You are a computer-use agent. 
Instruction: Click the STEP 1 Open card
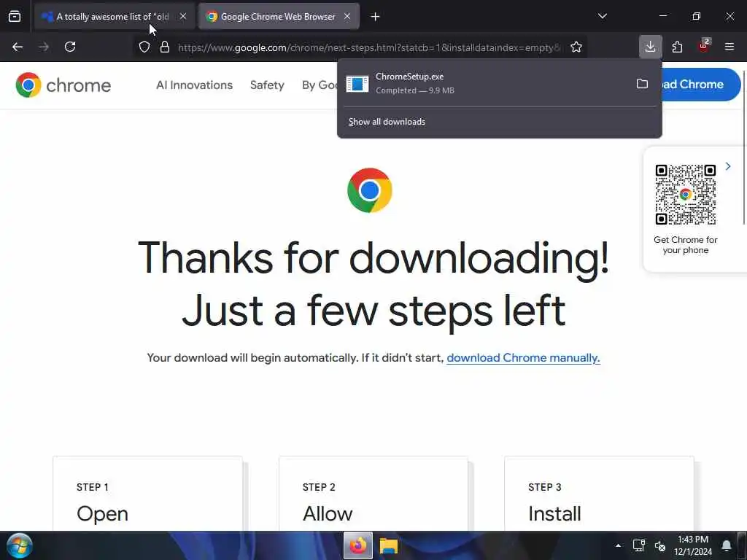point(147,494)
